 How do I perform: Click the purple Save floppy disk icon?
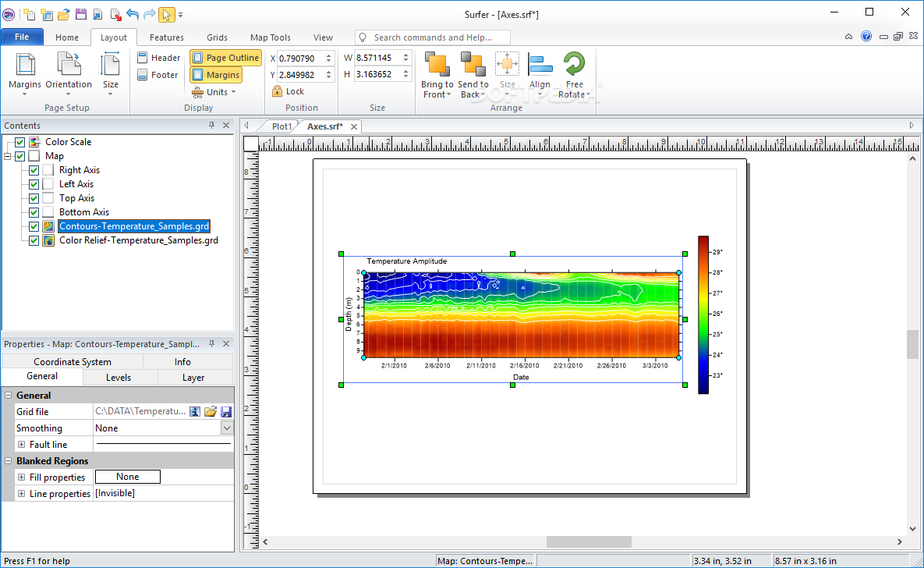click(x=81, y=14)
